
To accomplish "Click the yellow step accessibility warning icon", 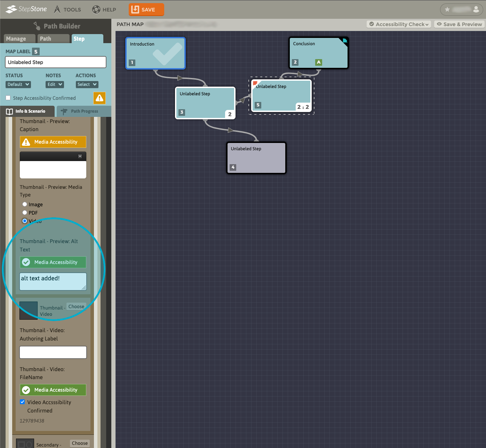I will 99,98.
